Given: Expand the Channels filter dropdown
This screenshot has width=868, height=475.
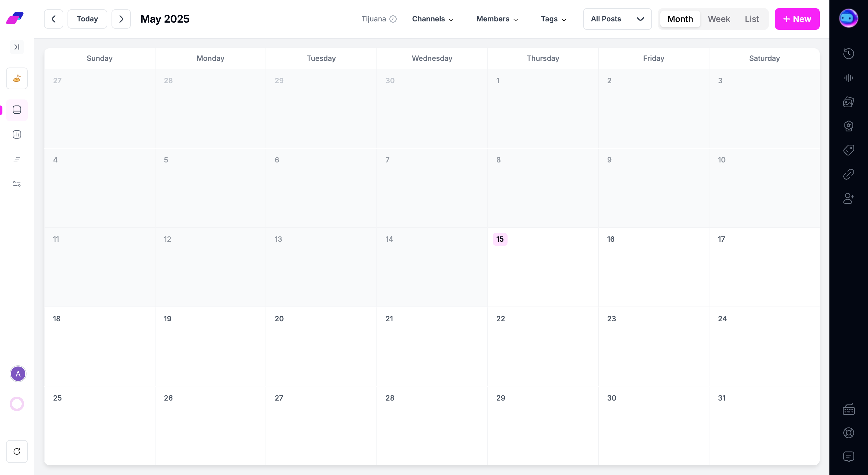Looking at the screenshot, I should [433, 19].
